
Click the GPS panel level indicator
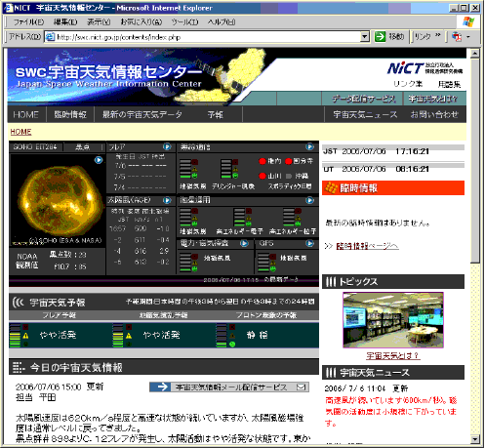tap(266, 263)
